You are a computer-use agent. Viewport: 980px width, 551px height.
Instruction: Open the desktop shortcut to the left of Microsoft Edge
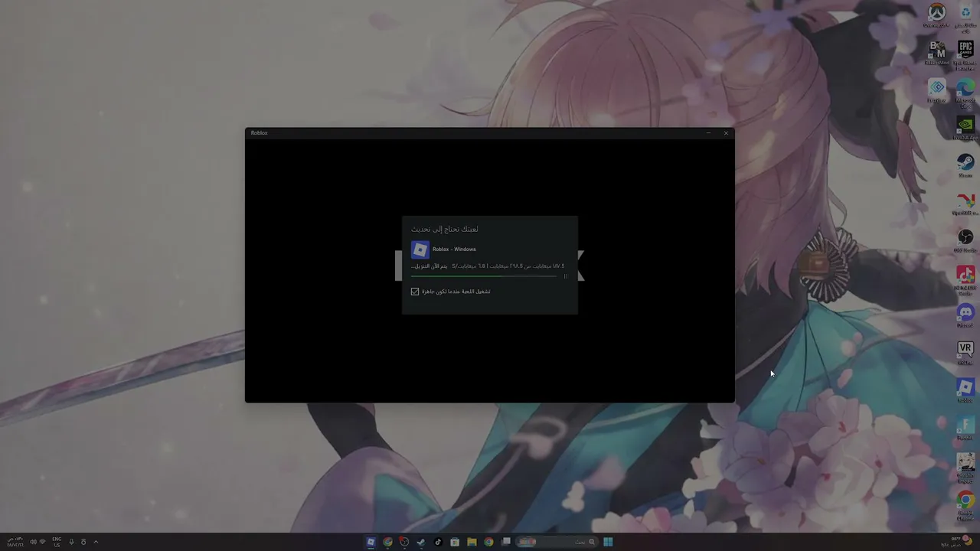pos(936,90)
